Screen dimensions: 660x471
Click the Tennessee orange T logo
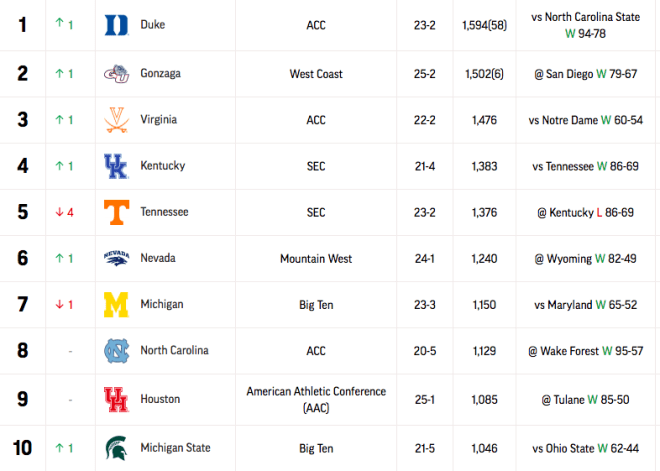(x=116, y=212)
